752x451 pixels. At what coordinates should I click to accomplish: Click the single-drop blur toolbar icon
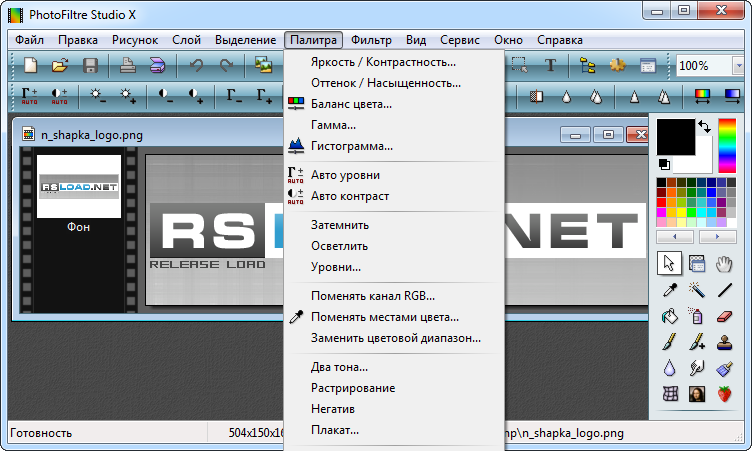point(566,96)
